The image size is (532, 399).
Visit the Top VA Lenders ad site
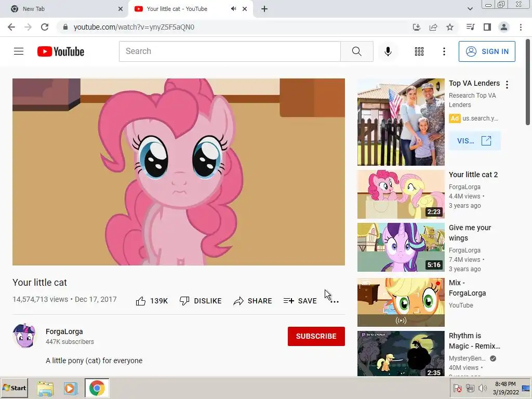click(474, 141)
